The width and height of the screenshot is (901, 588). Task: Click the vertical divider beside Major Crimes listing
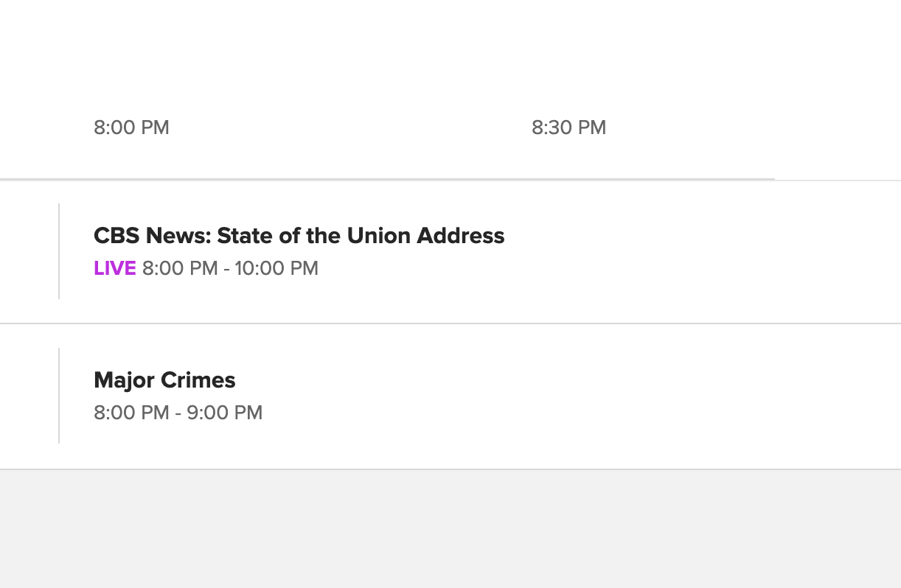pos(59,396)
